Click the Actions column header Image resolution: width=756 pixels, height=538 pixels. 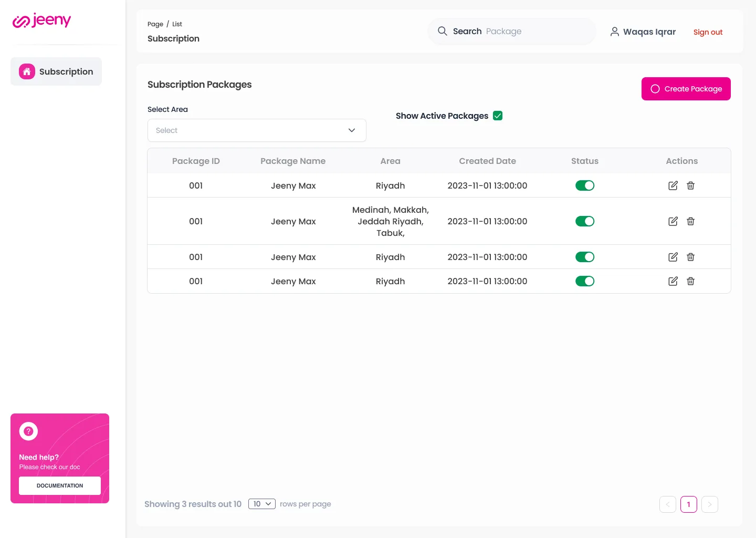click(x=682, y=161)
